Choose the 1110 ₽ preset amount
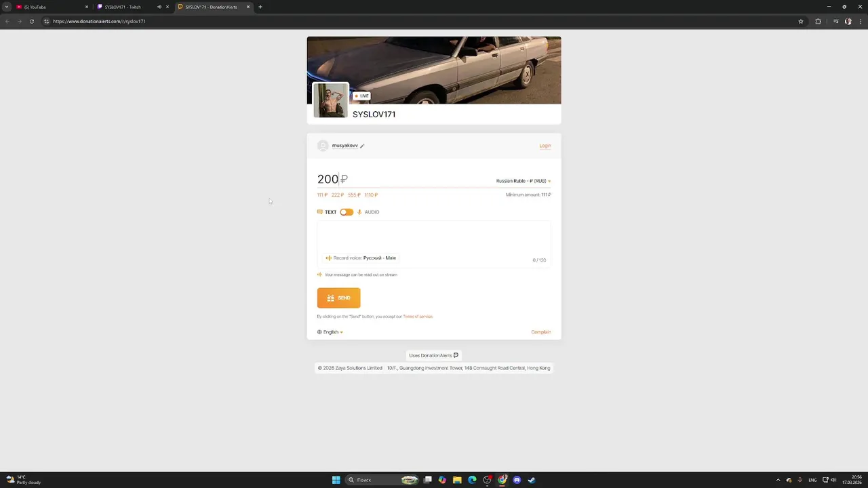This screenshot has width=868, height=488. pos(371,195)
